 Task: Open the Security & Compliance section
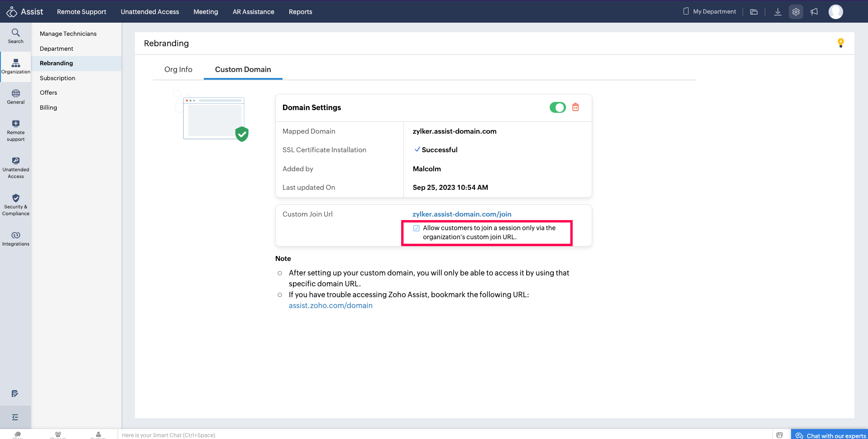coord(15,205)
